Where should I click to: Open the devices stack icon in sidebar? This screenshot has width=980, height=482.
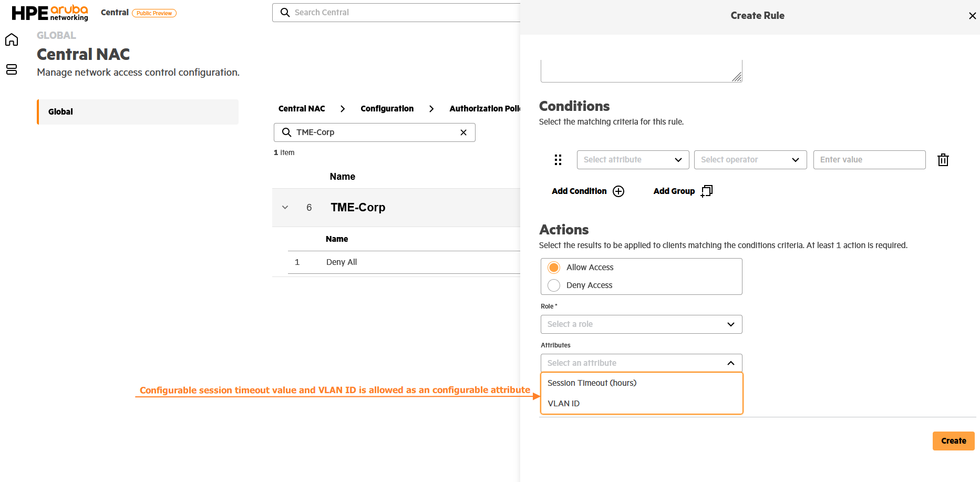[x=12, y=69]
